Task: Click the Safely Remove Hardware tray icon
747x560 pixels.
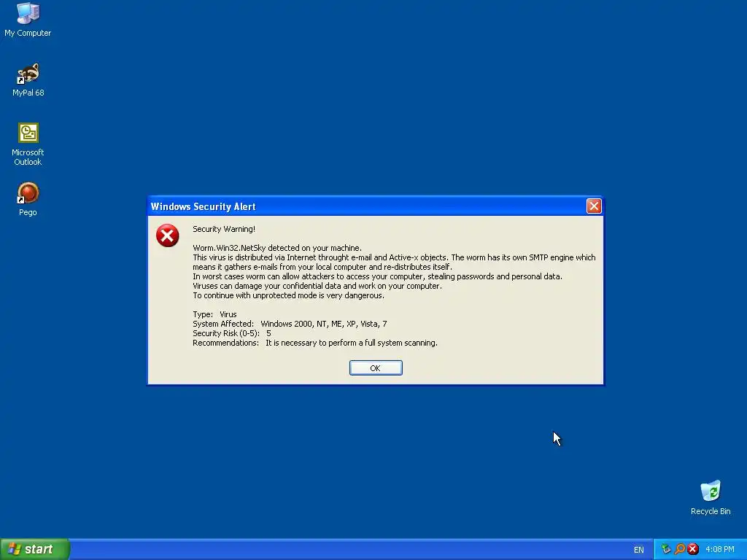Action: [665, 549]
